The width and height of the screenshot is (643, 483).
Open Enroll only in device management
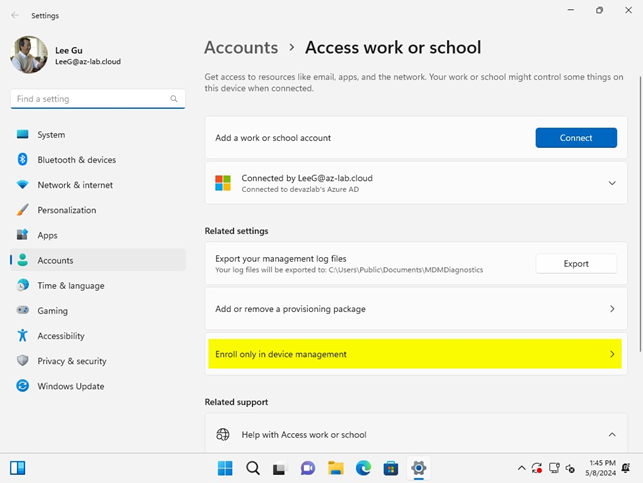pyautogui.click(x=416, y=354)
